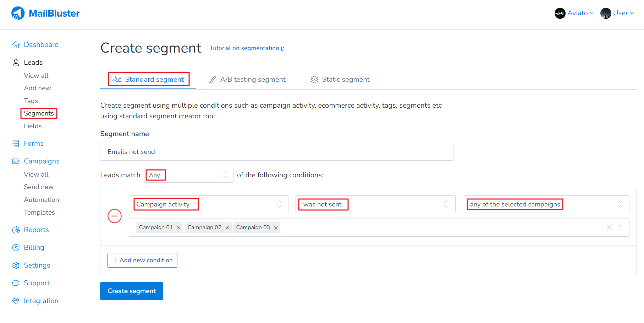Screen dimensions: 644x323
Task: Expand the 'was not sent' dropdown
Action: (x=375, y=204)
